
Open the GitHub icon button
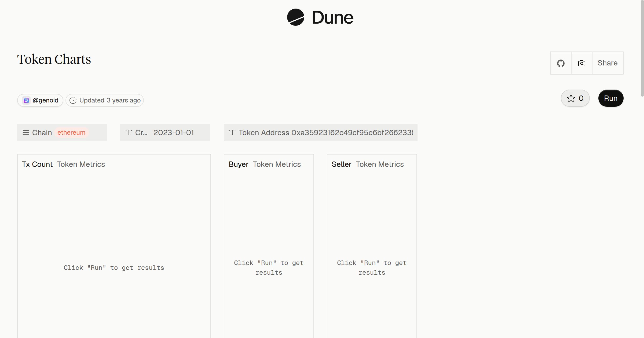coord(561,63)
